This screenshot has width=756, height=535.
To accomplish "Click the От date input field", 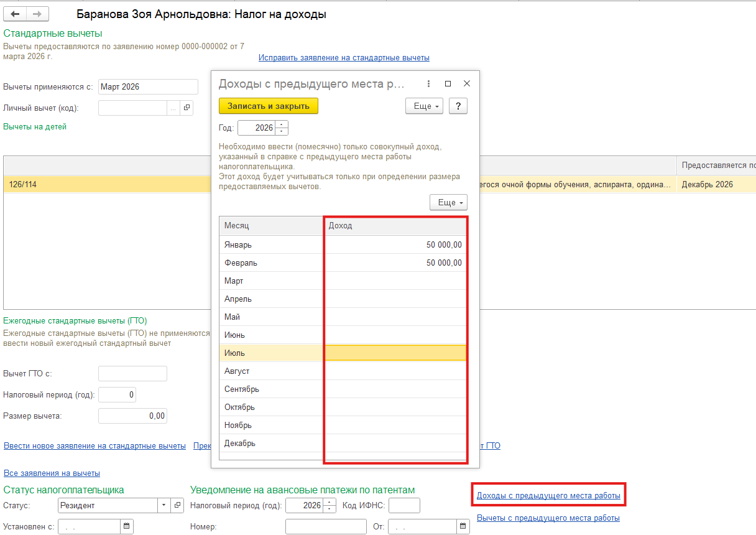I will [x=422, y=527].
